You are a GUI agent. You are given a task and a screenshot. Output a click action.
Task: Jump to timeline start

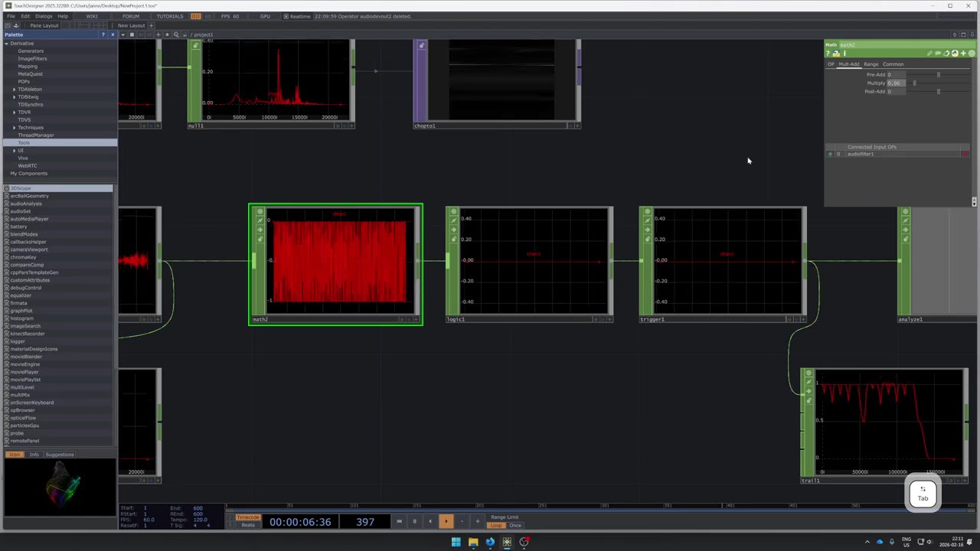pos(399,521)
